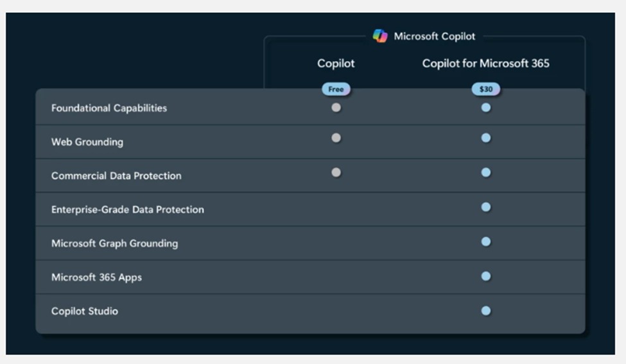This screenshot has width=626, height=364.
Task: Click the Microsoft Graph Grounding label
Action: [x=114, y=244]
